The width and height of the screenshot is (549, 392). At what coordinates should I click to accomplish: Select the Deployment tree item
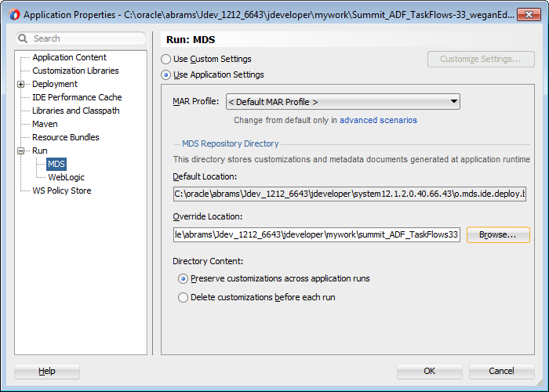point(55,84)
